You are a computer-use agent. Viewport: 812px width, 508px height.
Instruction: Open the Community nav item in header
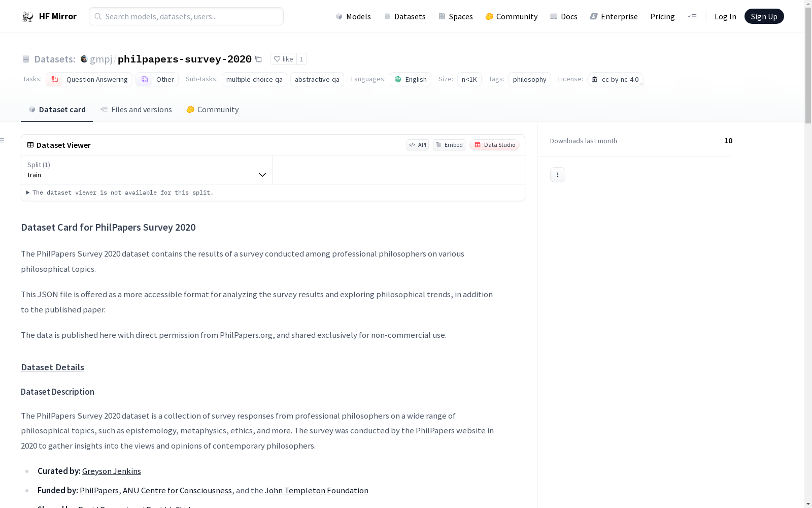[512, 16]
